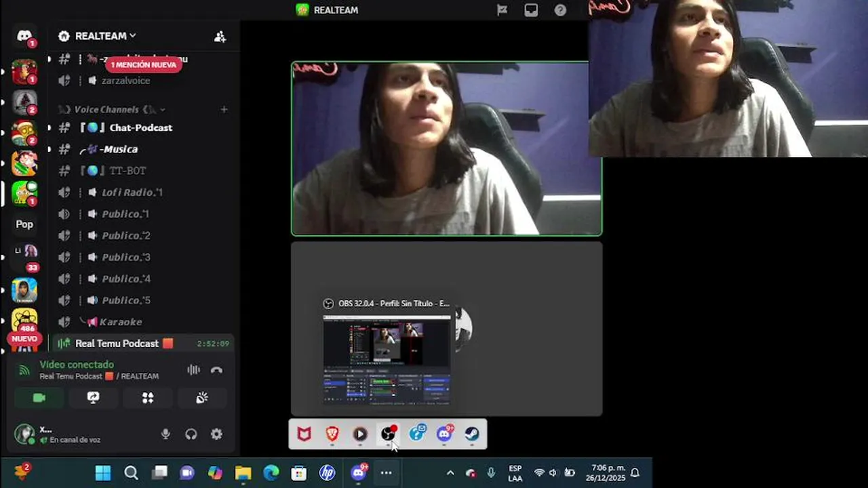
Task: Open the 'Pop' server icon
Action: tap(24, 224)
